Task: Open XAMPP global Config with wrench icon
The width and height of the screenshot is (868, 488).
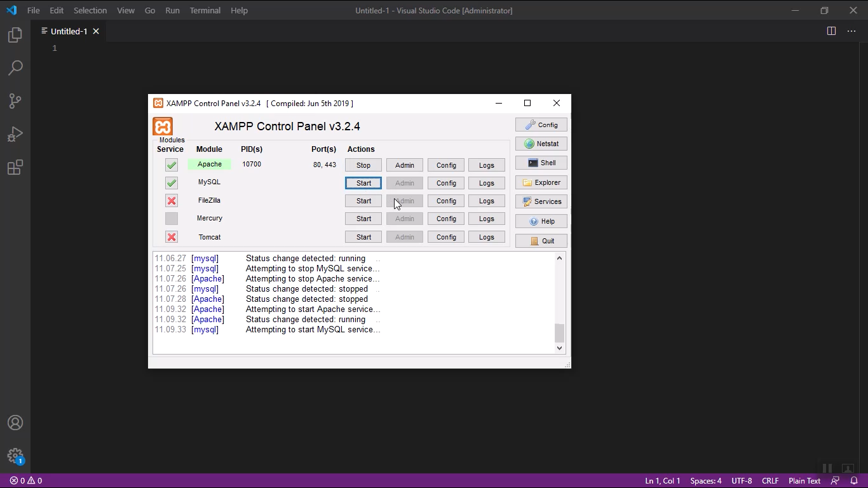Action: click(x=541, y=125)
